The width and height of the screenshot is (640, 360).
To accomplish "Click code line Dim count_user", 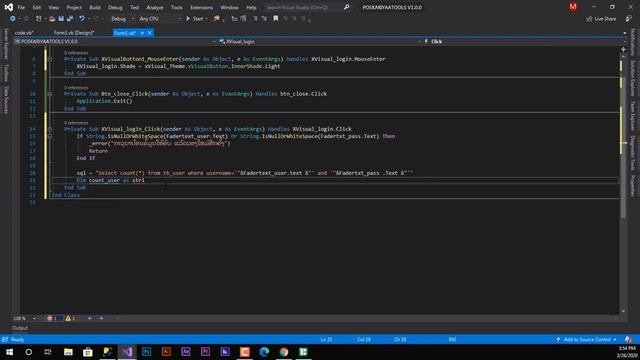I will (110, 180).
